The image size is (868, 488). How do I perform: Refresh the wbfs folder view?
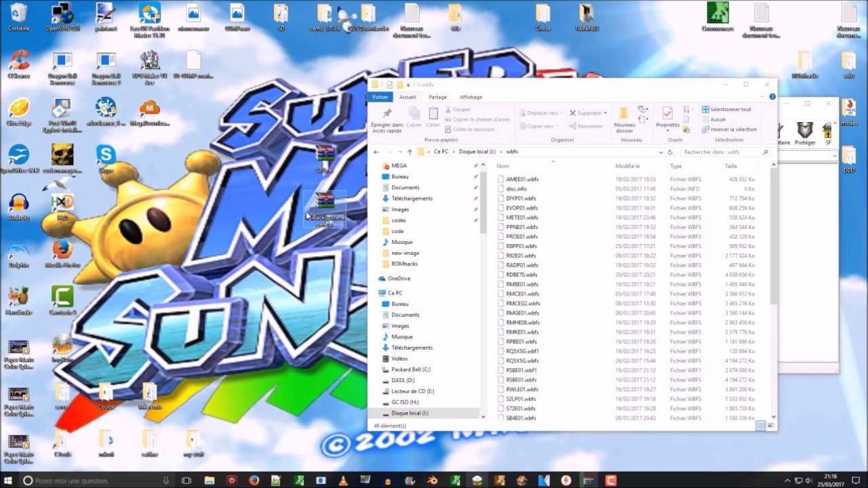670,152
